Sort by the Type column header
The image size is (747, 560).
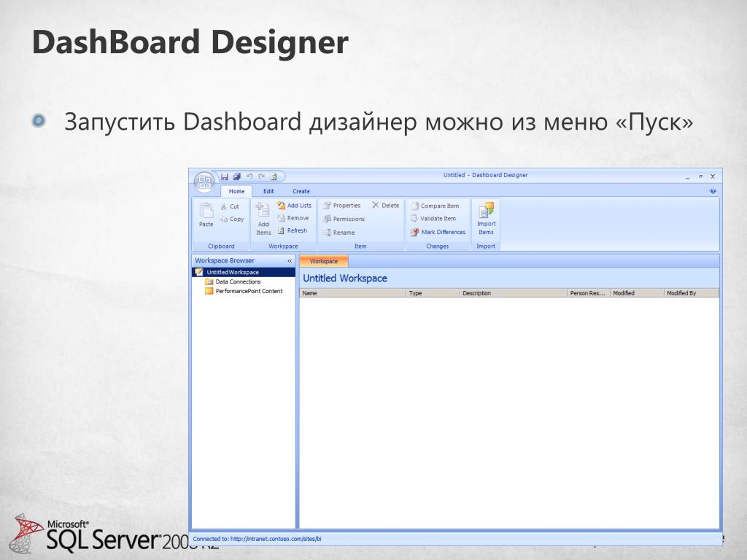(433, 293)
